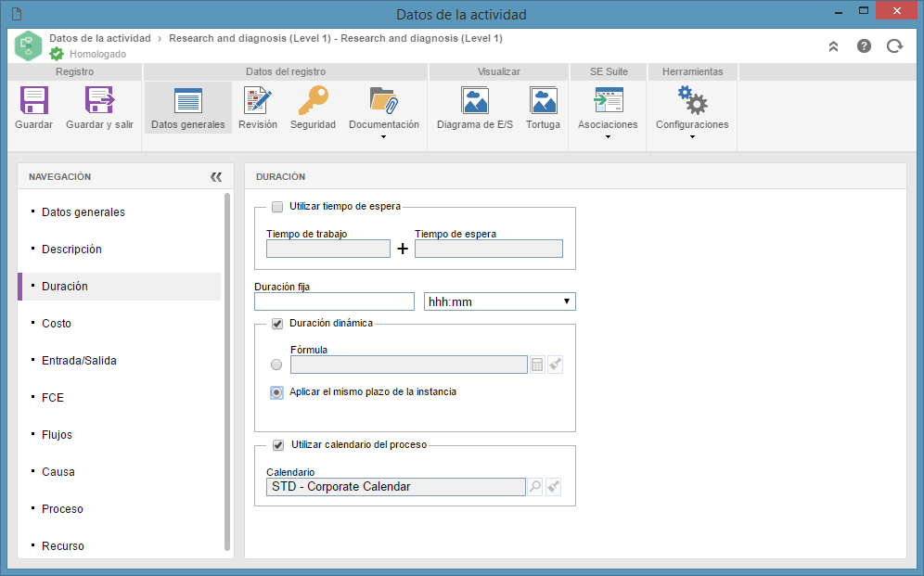Screen dimensions: 924x576
Task: Open Recurso section
Action: coord(63,546)
